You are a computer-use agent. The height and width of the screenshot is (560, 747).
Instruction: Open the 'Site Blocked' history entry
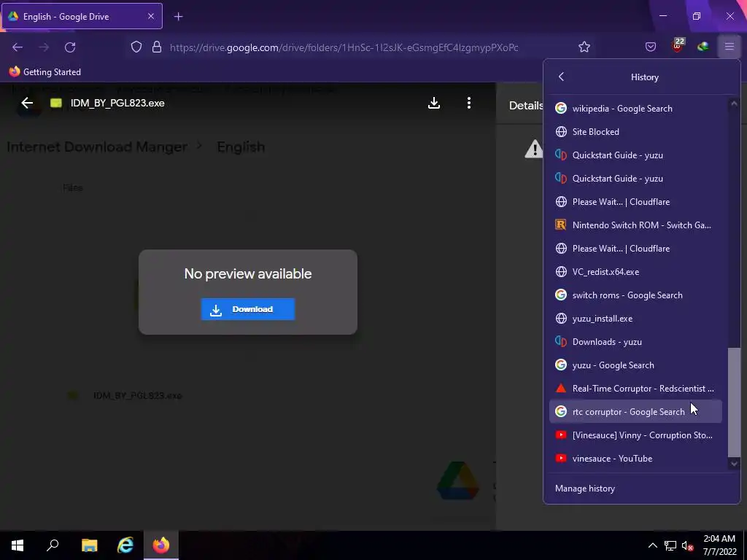click(x=635, y=131)
